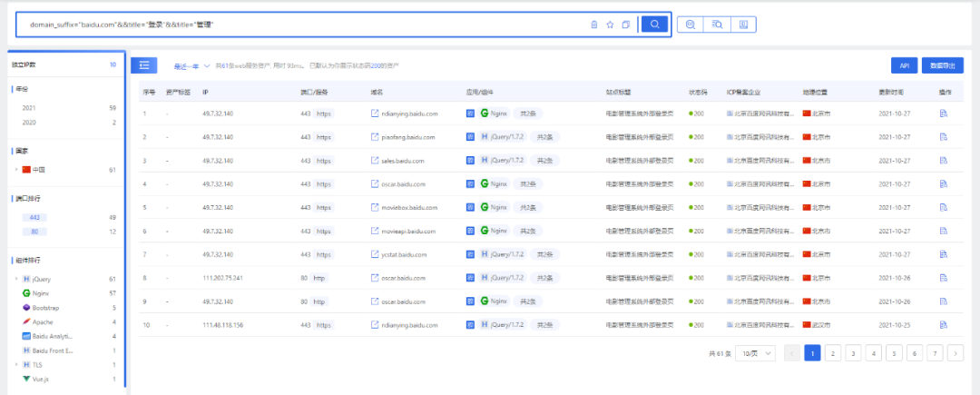Open ndianying.baidu.com link in row 1

point(409,114)
